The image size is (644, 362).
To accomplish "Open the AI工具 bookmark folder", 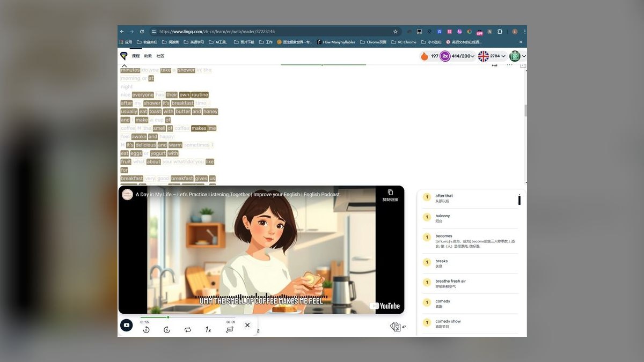I will click(218, 42).
